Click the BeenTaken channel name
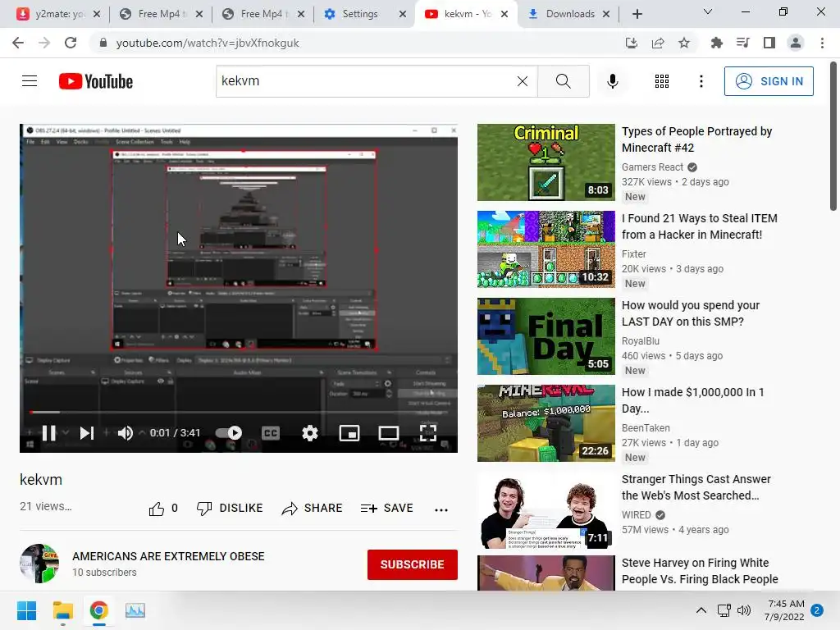Image resolution: width=840 pixels, height=630 pixels. [646, 428]
